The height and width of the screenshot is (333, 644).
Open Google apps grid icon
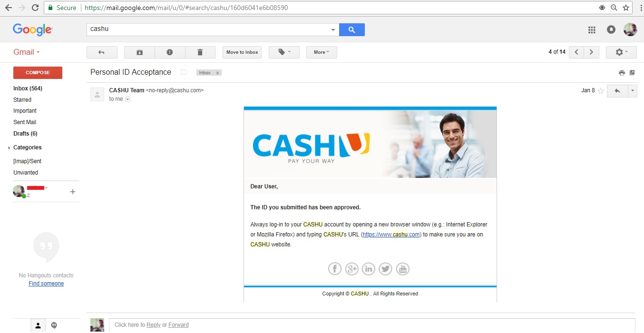click(x=592, y=30)
